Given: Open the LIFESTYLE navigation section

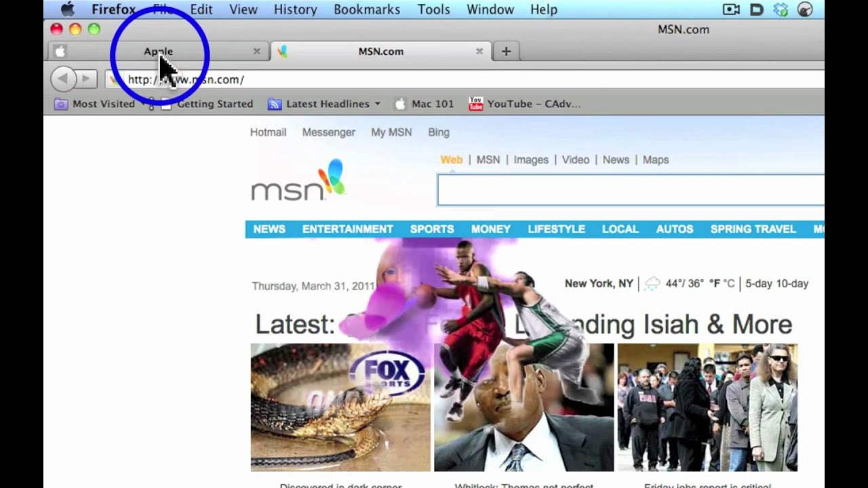Looking at the screenshot, I should coord(556,229).
